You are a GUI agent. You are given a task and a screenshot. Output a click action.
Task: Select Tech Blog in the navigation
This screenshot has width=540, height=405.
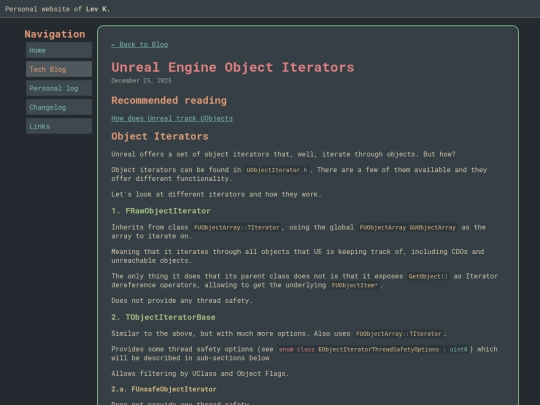tap(59, 69)
